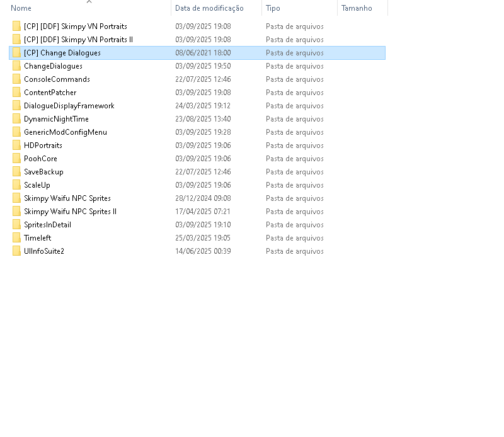Click Pasta de arquivos in the ScaleUp row

coord(294,185)
